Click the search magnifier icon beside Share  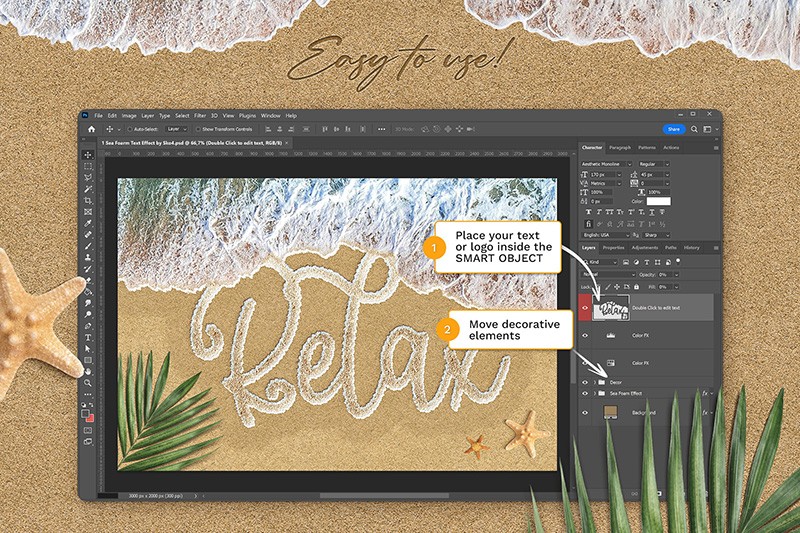click(x=692, y=129)
